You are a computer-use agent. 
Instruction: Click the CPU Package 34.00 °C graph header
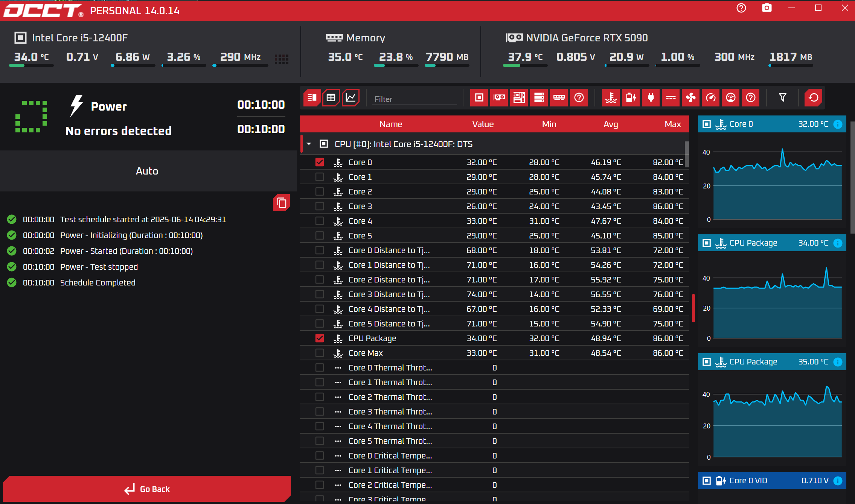click(772, 243)
